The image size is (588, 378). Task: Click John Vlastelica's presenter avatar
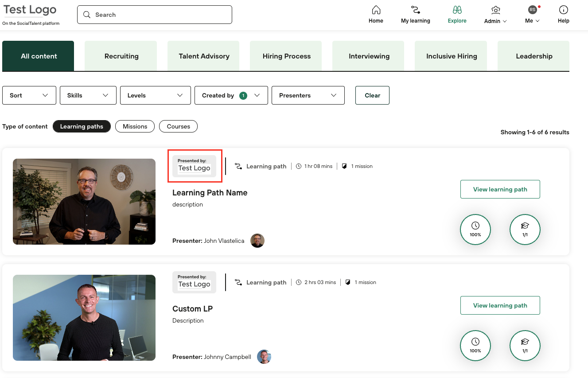(x=257, y=241)
